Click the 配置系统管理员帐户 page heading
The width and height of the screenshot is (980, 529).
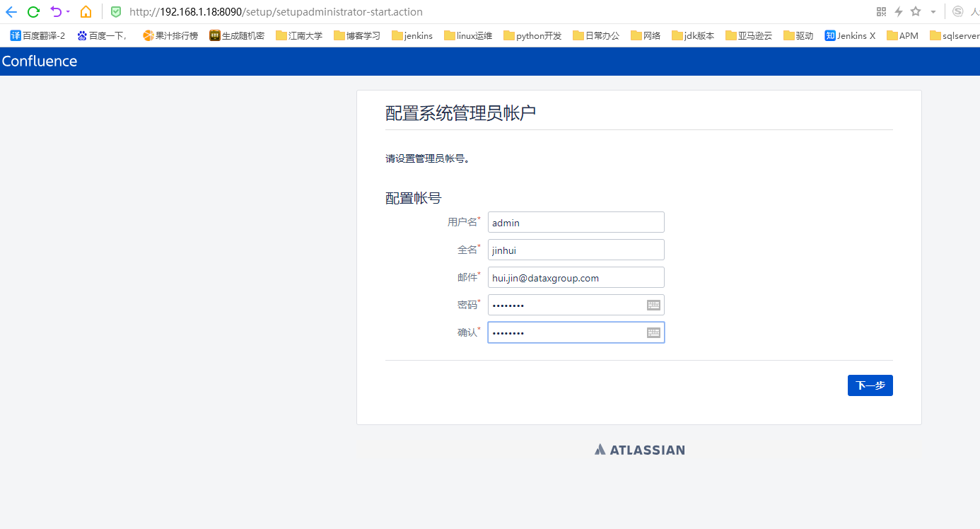pyautogui.click(x=460, y=112)
